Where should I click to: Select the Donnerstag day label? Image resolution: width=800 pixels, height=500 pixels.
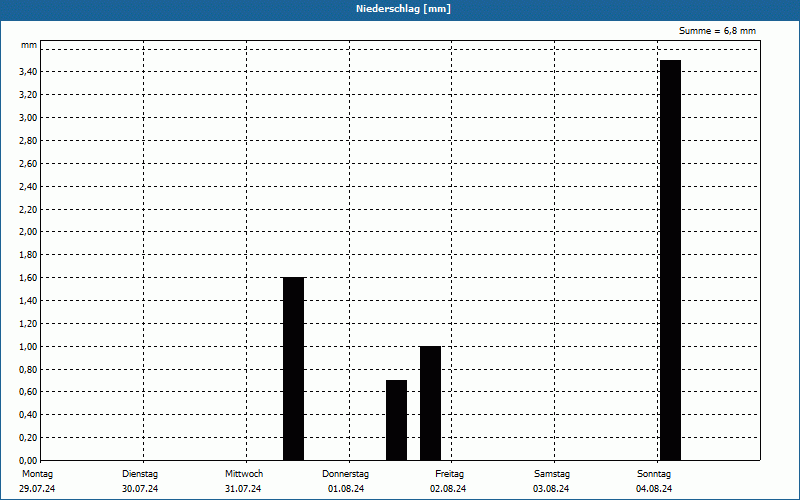coord(345,474)
